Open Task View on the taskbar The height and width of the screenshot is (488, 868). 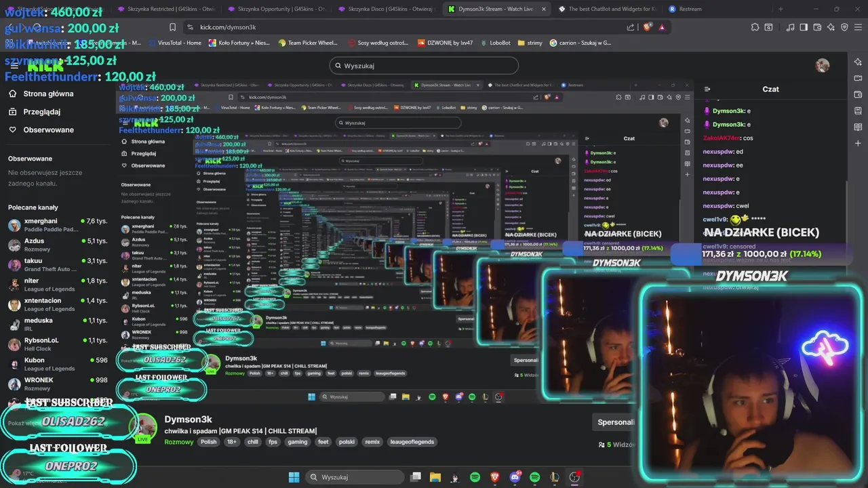click(416, 477)
